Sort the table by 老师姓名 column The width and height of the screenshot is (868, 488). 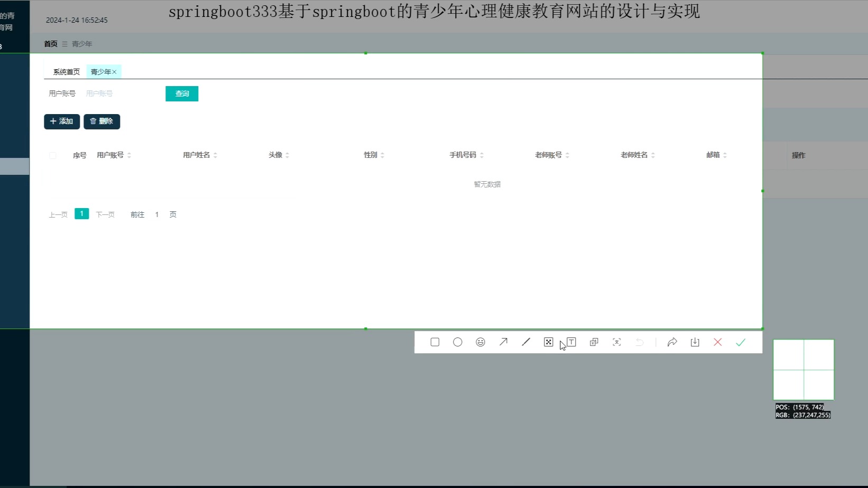pos(653,155)
